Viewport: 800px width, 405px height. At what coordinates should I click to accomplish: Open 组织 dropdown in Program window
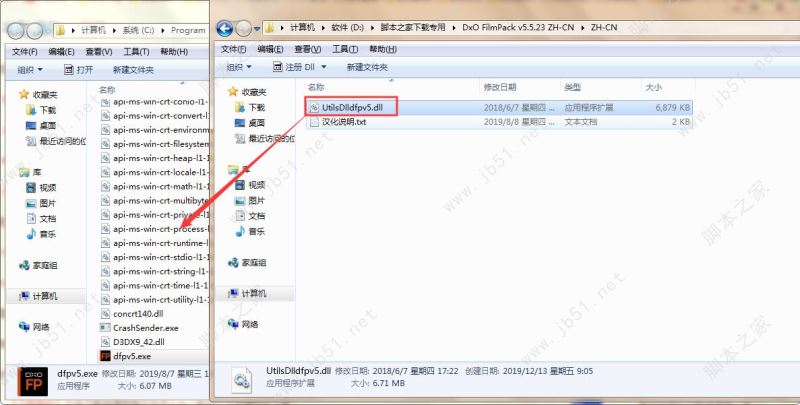pyautogui.click(x=30, y=70)
